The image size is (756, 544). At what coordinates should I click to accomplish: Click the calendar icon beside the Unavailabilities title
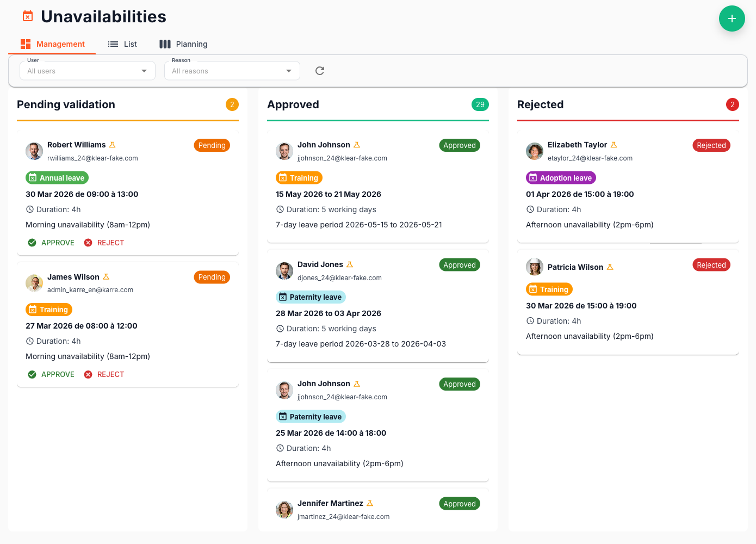point(27,16)
